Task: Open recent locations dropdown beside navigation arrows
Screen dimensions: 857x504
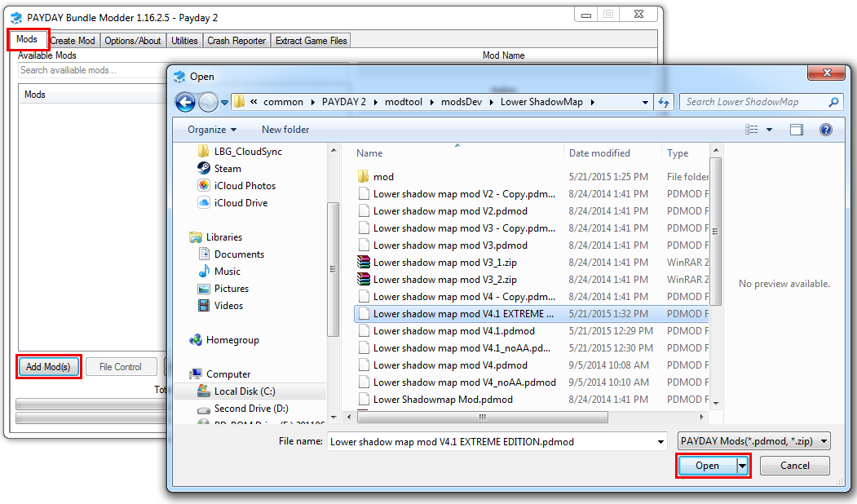Action: pyautogui.click(x=224, y=102)
